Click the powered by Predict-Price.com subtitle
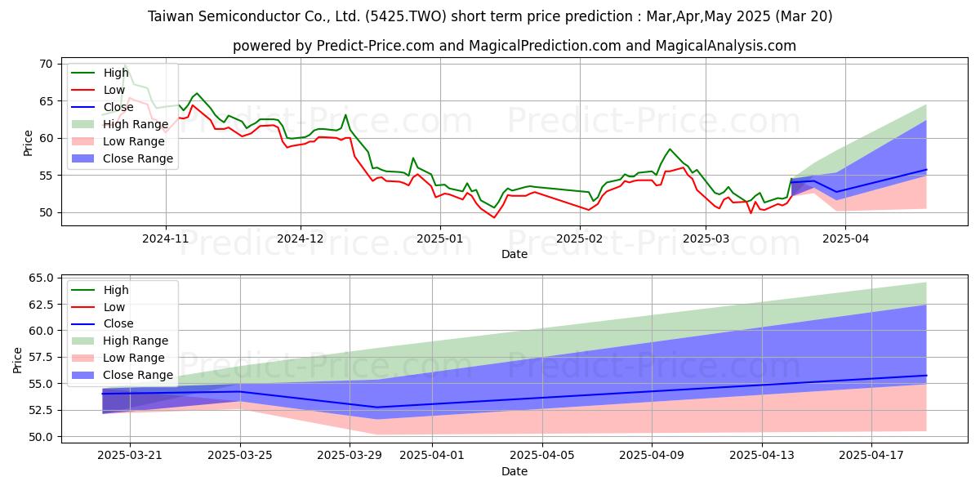980x490 pixels. pyautogui.click(x=514, y=46)
